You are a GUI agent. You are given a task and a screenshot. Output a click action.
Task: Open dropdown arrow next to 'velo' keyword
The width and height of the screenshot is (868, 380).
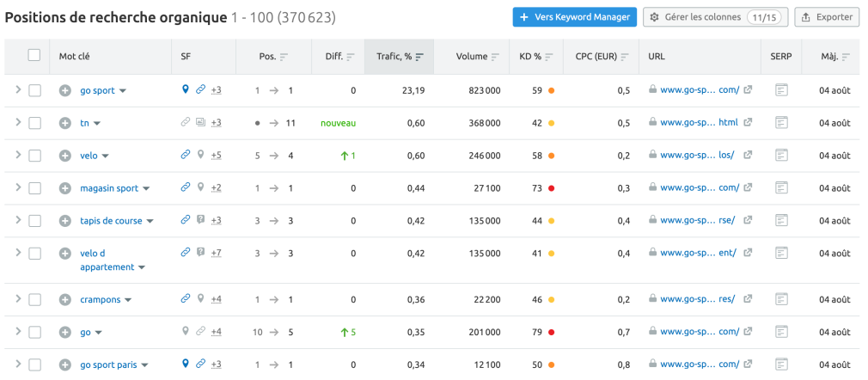click(x=105, y=156)
